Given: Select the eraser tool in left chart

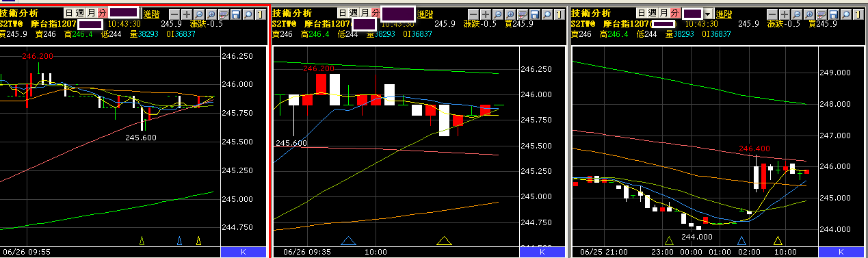Looking at the screenshot, I should click(223, 14).
